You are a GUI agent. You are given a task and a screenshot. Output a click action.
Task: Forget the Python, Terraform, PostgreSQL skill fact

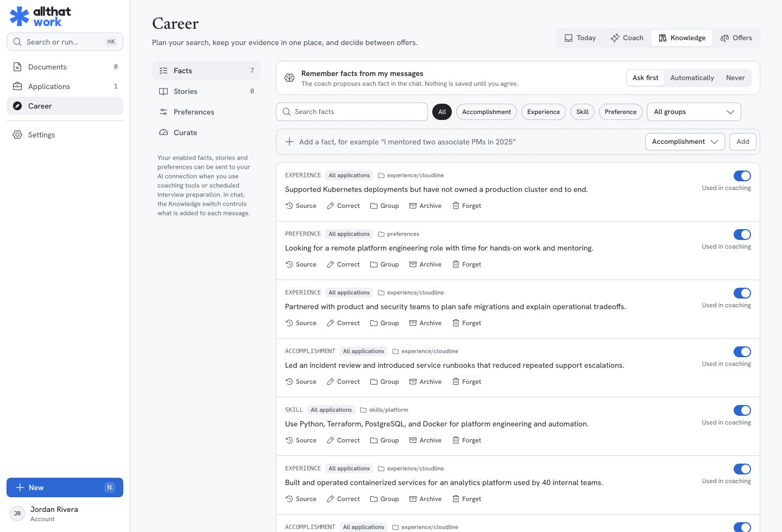coord(466,440)
